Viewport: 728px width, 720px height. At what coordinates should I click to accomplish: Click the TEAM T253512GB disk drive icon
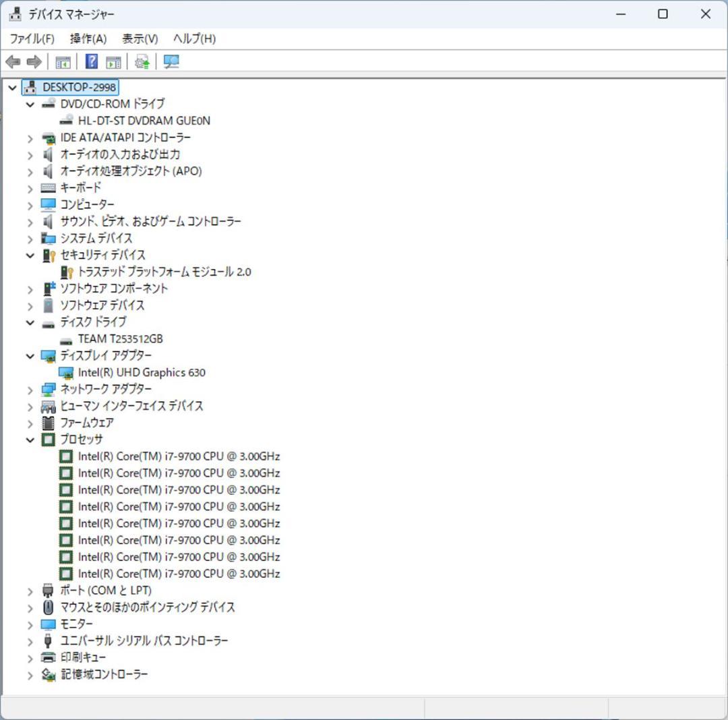click(x=66, y=338)
